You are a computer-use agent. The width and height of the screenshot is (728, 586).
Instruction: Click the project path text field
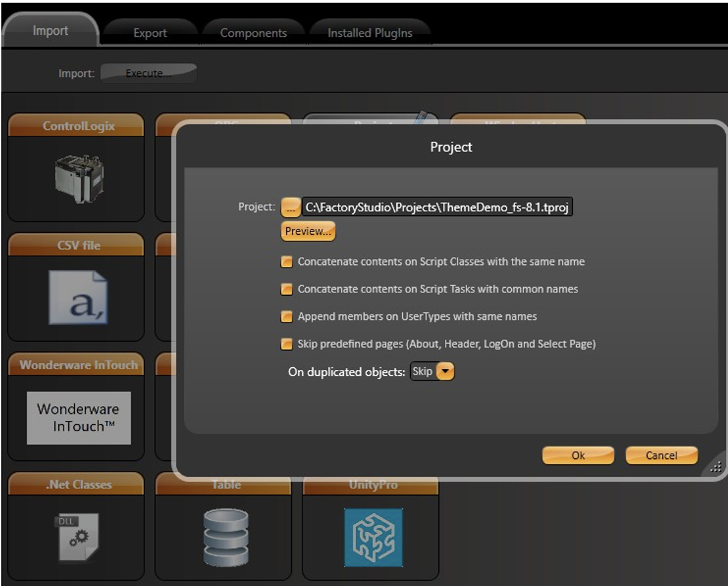(x=438, y=207)
